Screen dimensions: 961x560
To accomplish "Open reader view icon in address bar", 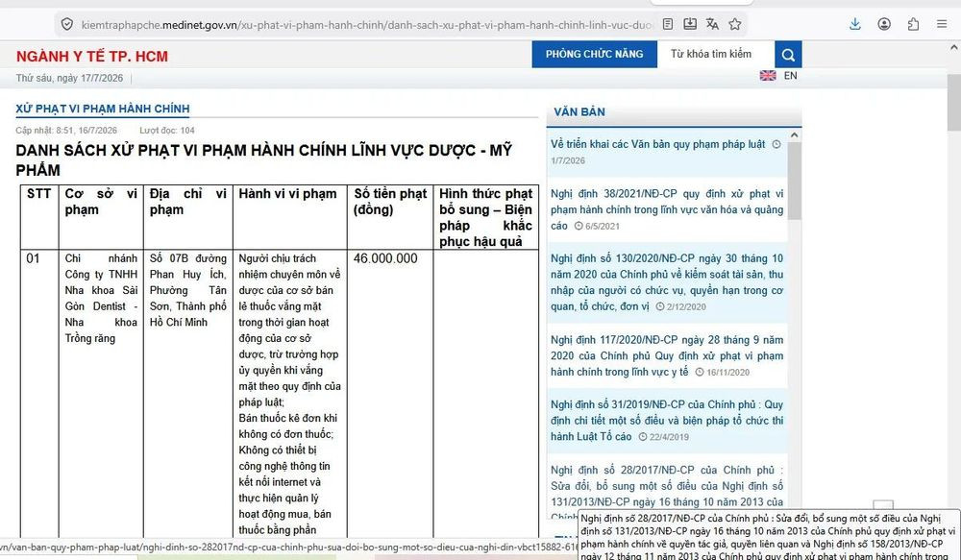I will [x=668, y=24].
